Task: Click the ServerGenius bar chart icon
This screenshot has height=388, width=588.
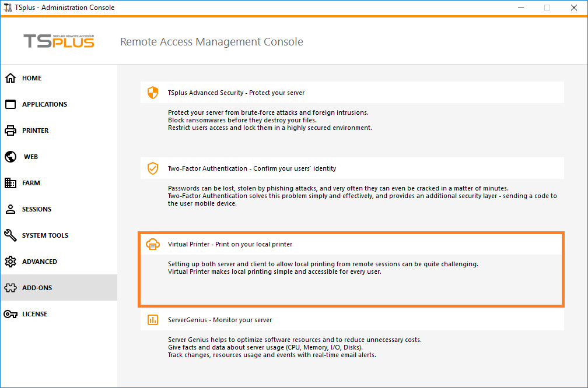Action: coord(152,320)
